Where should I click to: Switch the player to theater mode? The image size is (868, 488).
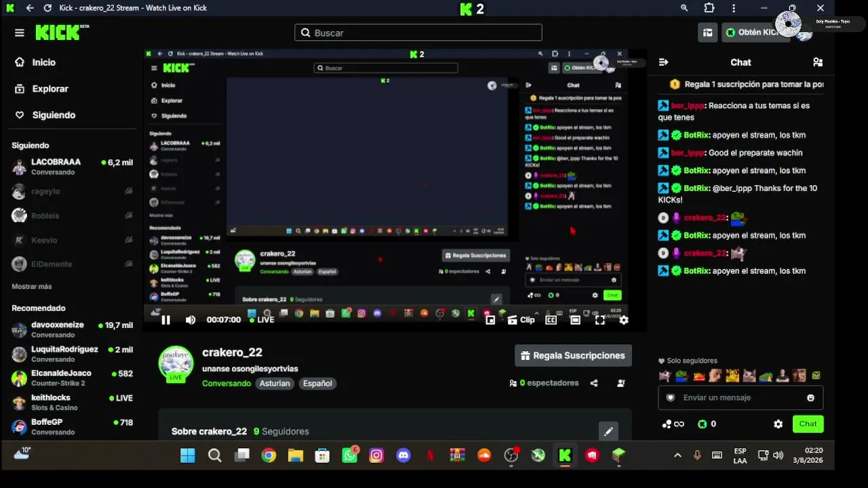[x=575, y=320]
